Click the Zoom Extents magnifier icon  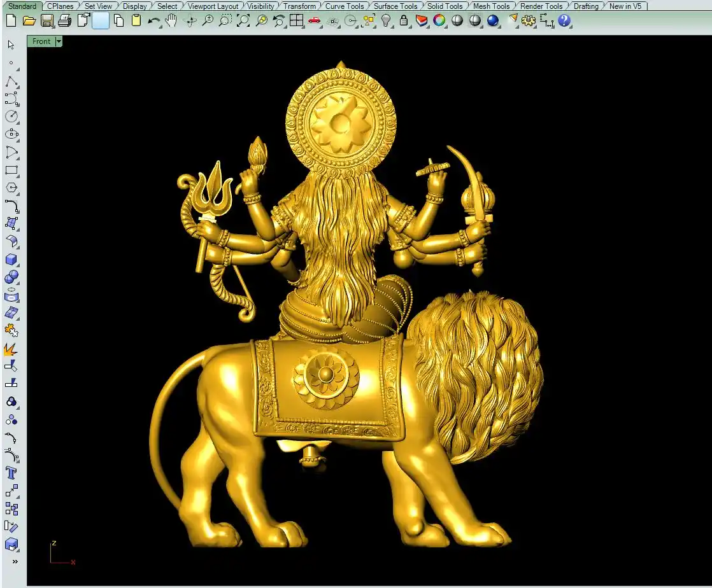(x=243, y=20)
